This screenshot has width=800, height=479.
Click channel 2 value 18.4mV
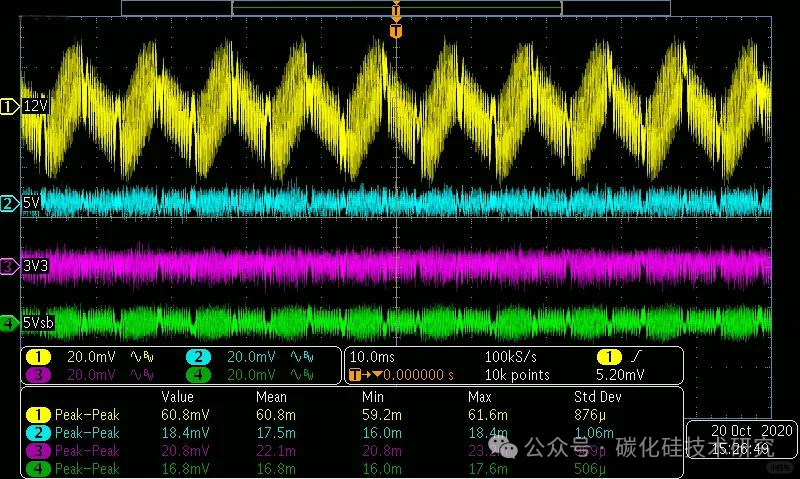(x=185, y=433)
